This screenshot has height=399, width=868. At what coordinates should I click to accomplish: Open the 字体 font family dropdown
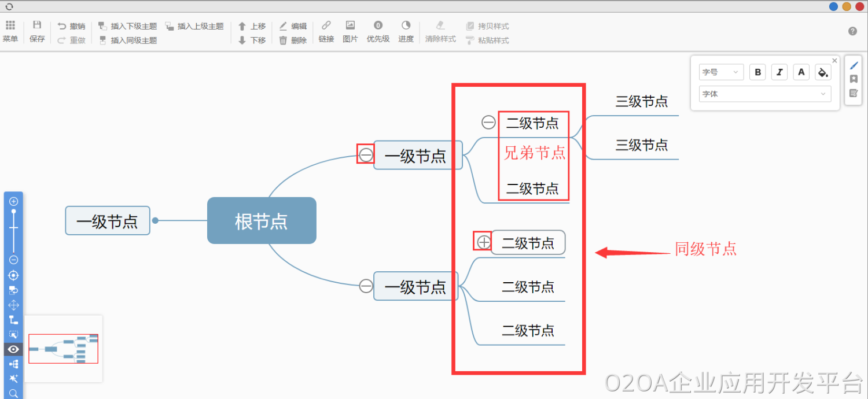click(764, 94)
